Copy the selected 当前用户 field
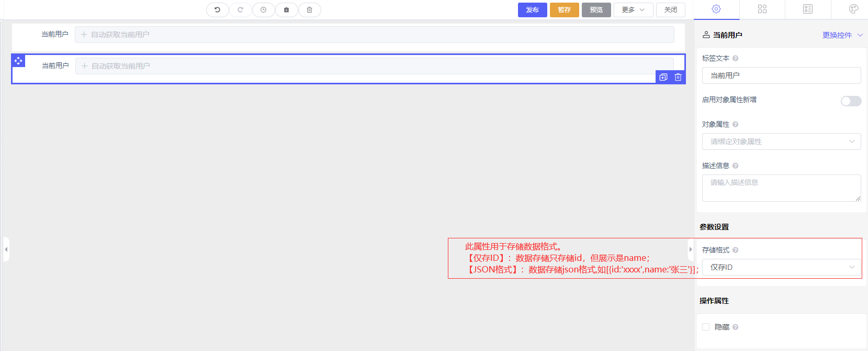This screenshot has width=868, height=351. [x=663, y=77]
